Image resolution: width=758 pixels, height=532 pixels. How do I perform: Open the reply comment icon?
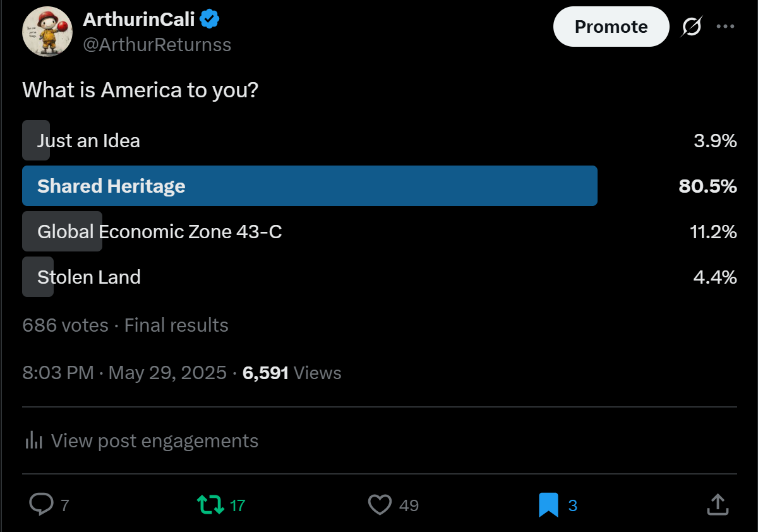tap(42, 504)
